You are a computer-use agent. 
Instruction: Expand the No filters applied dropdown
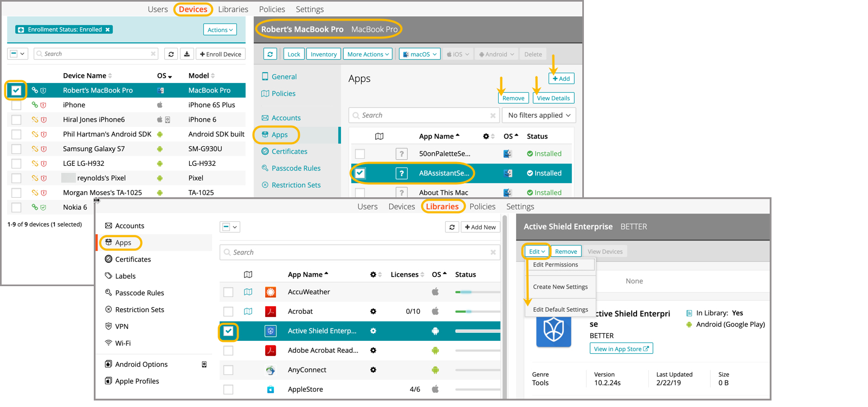539,115
